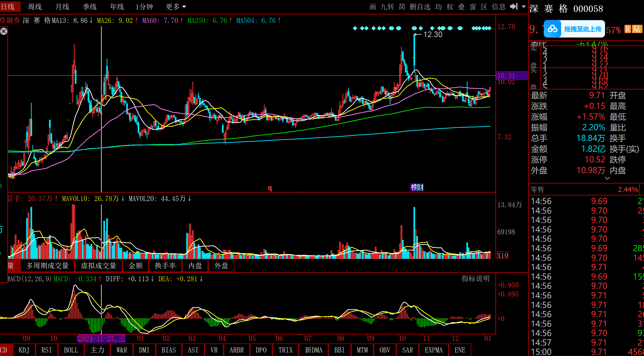The height and width of the screenshot is (356, 644).
Task: Open dropdown arrow beside skip icon
Action: pos(524,7)
